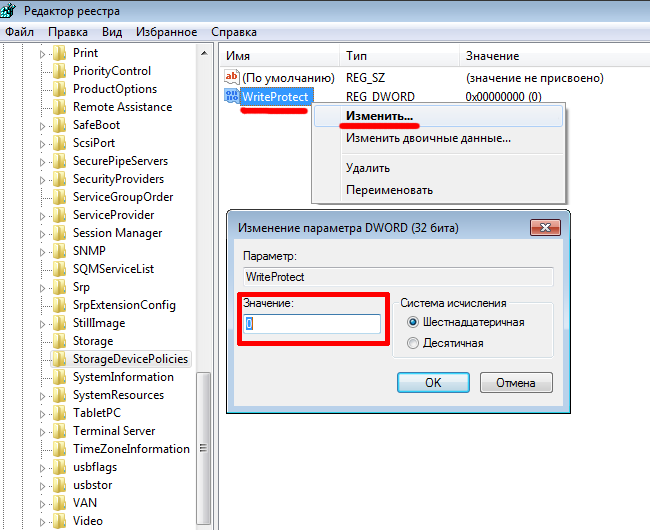Click the StorageDevicePolicies folder icon

[60, 359]
